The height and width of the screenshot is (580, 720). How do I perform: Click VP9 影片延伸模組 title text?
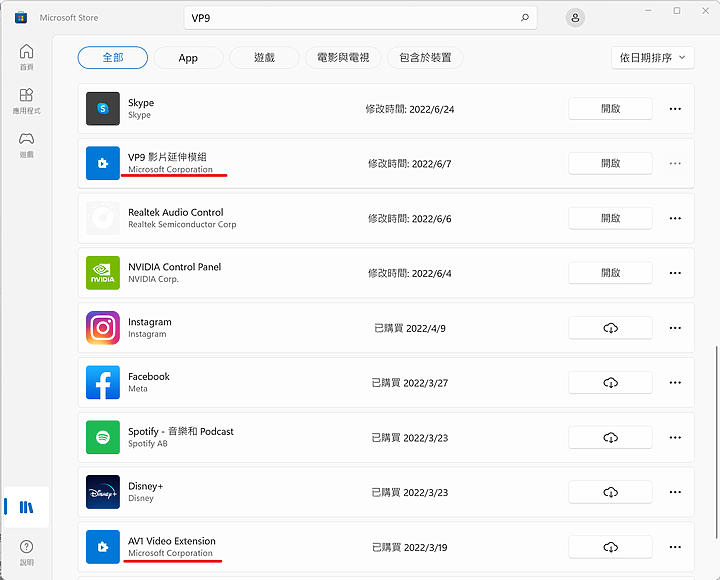(167, 157)
